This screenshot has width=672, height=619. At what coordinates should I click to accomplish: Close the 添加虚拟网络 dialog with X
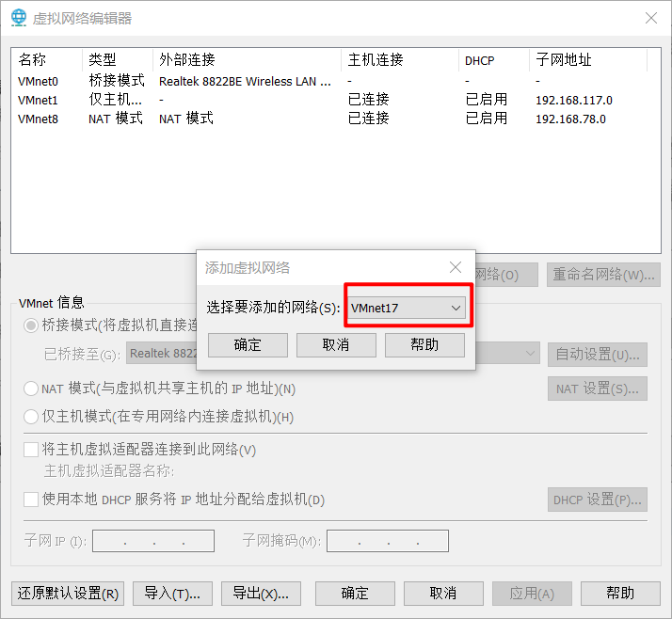click(x=456, y=268)
